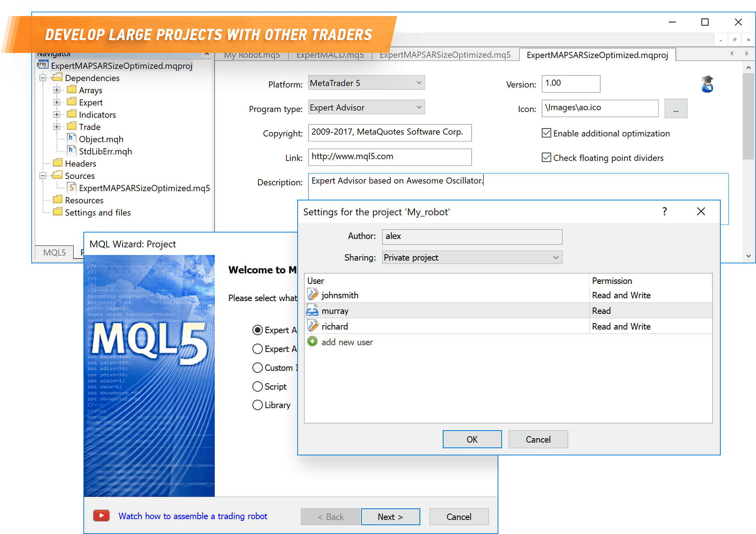756x534 pixels.
Task: Expand the Indicators folder in Navigator
Action: [56, 114]
